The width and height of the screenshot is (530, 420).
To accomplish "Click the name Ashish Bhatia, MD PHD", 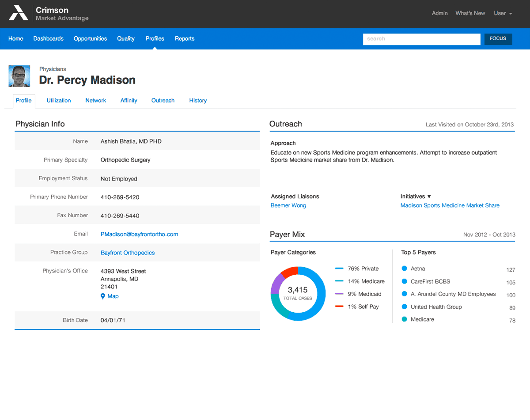I will click(131, 142).
